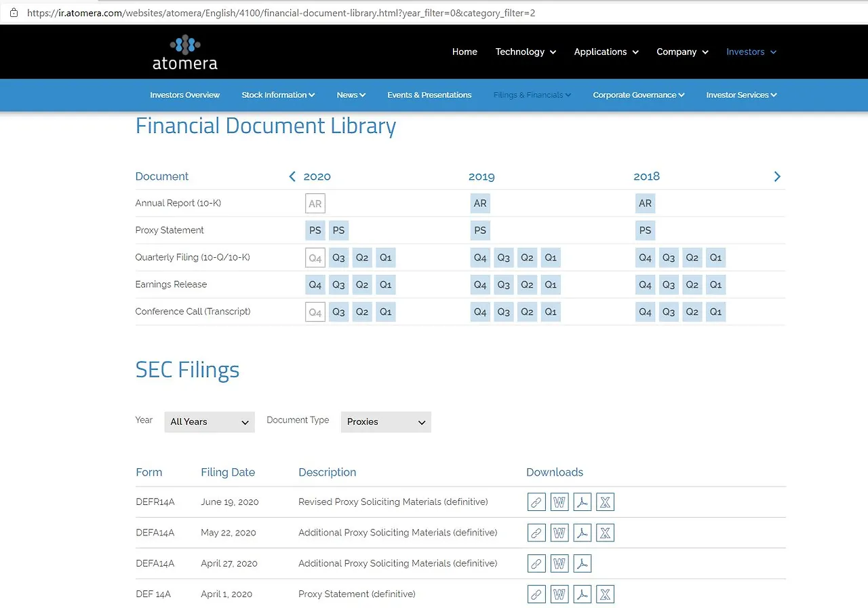
Task: Download PDF for May 22, 2020 filing
Action: point(583,533)
